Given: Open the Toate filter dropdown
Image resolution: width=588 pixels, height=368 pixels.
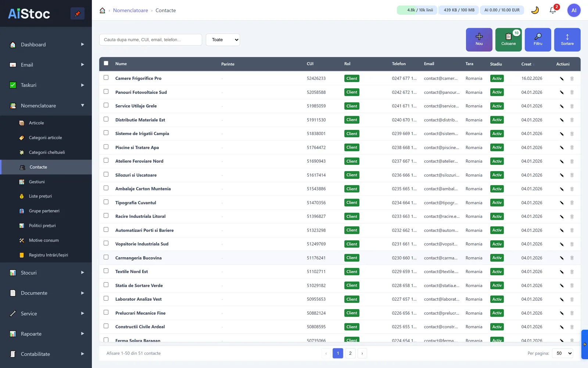Looking at the screenshot, I should (223, 40).
